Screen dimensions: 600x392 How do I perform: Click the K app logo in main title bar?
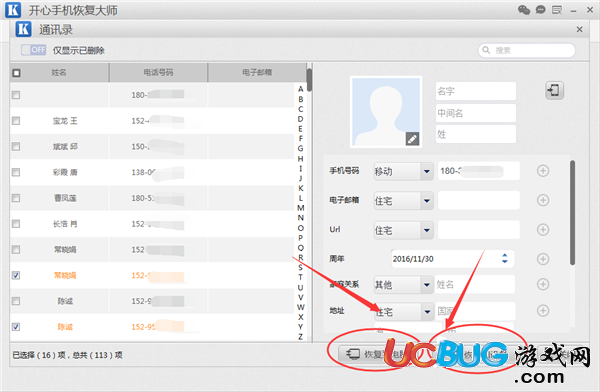[13, 10]
